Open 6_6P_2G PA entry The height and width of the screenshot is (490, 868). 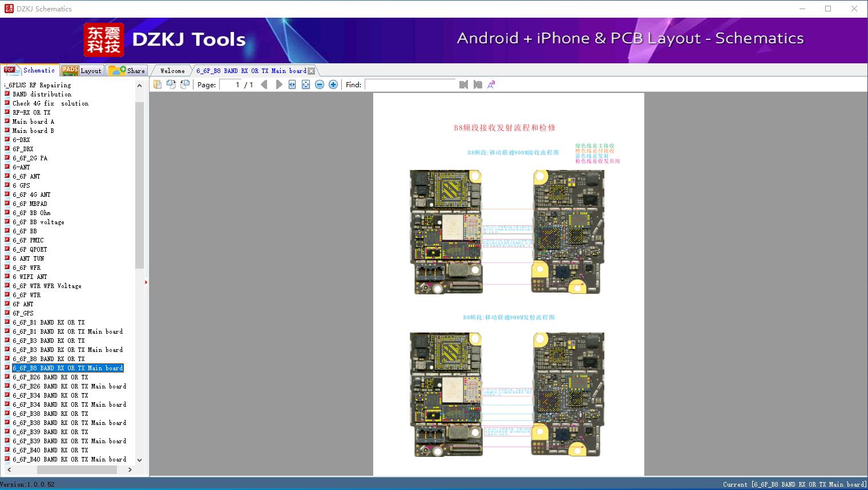click(30, 158)
